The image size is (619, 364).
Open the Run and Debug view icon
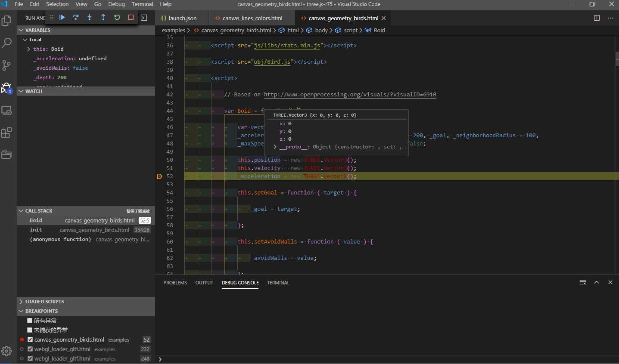coord(6,88)
